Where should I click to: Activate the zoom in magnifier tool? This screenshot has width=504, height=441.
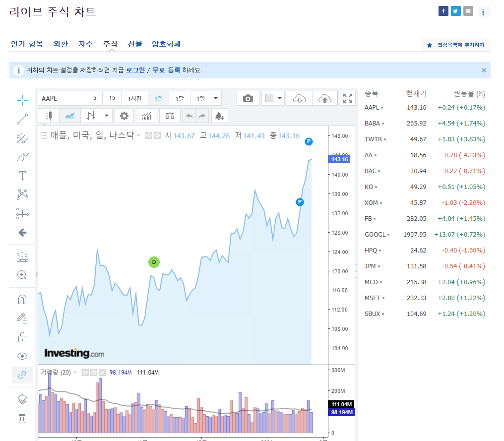pos(22,275)
